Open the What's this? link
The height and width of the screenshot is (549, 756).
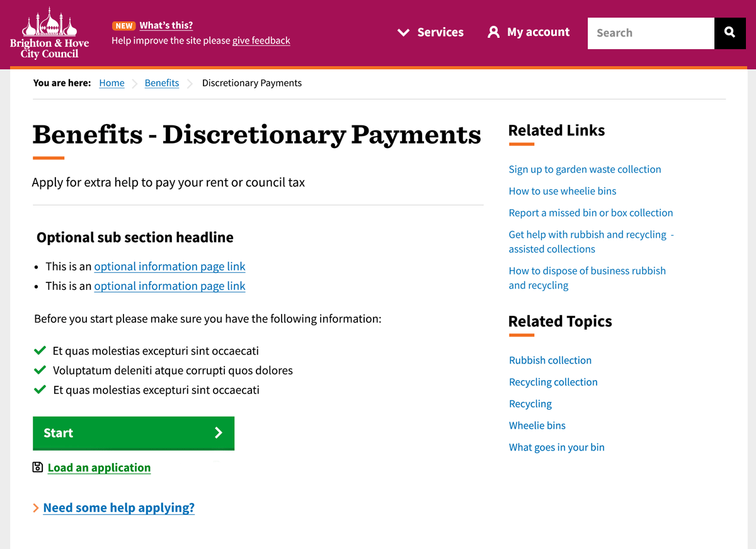[166, 26]
